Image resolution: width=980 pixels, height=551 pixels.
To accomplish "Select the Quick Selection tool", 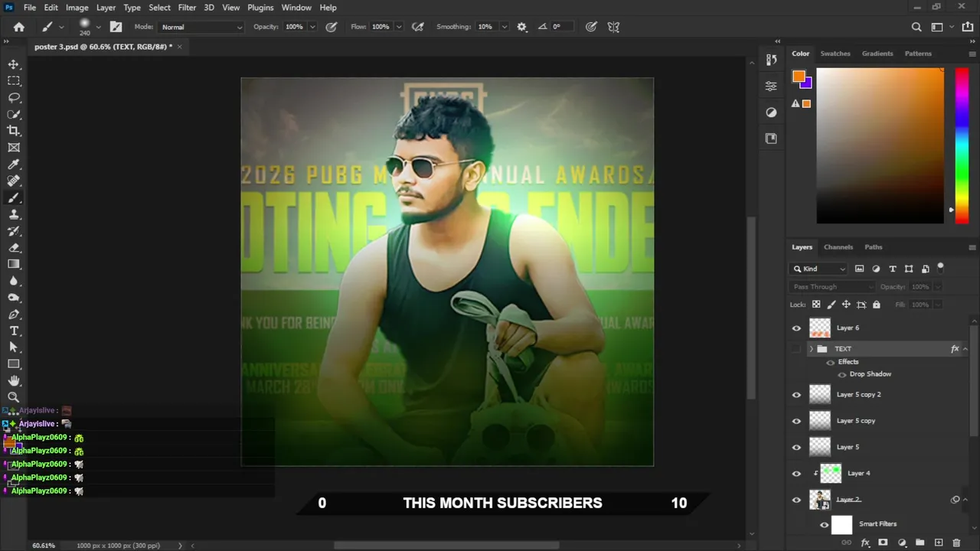I will coord(14,115).
